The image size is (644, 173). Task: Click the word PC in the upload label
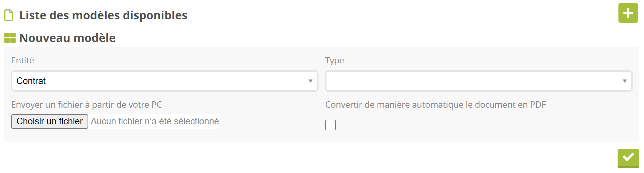(156, 105)
